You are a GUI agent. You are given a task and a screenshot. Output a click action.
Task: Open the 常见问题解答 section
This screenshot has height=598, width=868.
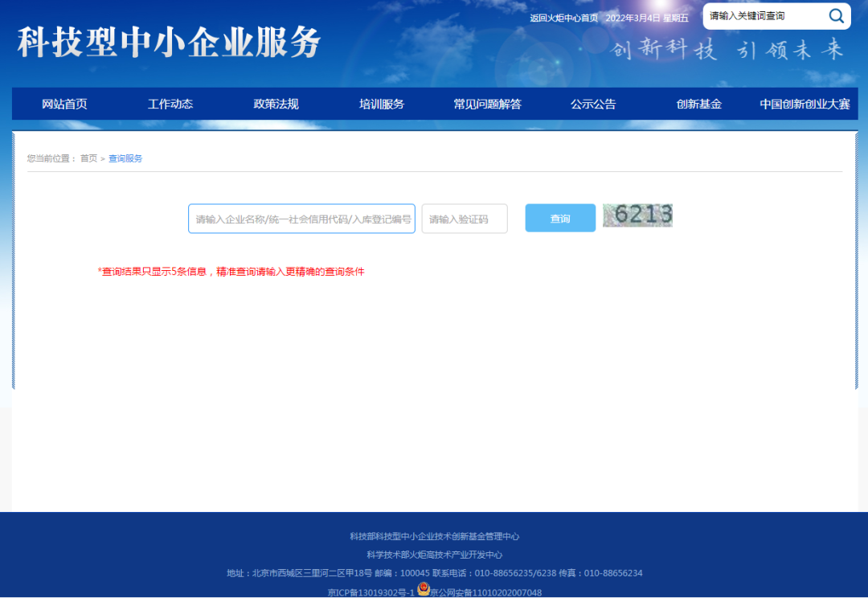[486, 103]
